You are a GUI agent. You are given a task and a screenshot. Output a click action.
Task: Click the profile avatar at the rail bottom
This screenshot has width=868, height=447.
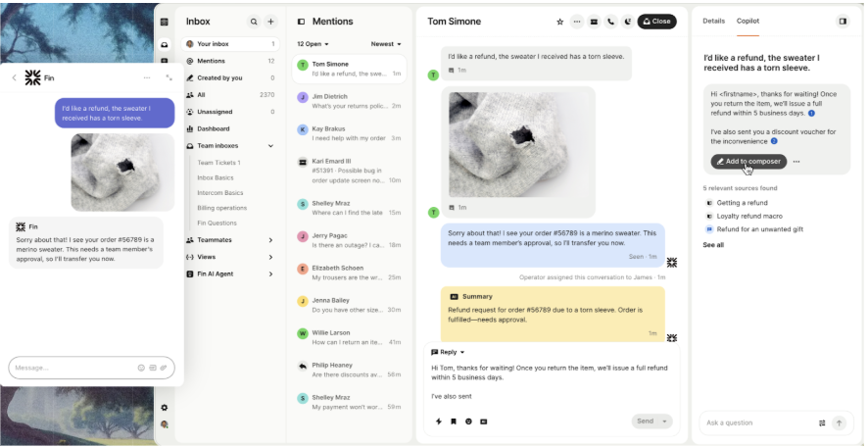[x=165, y=424]
